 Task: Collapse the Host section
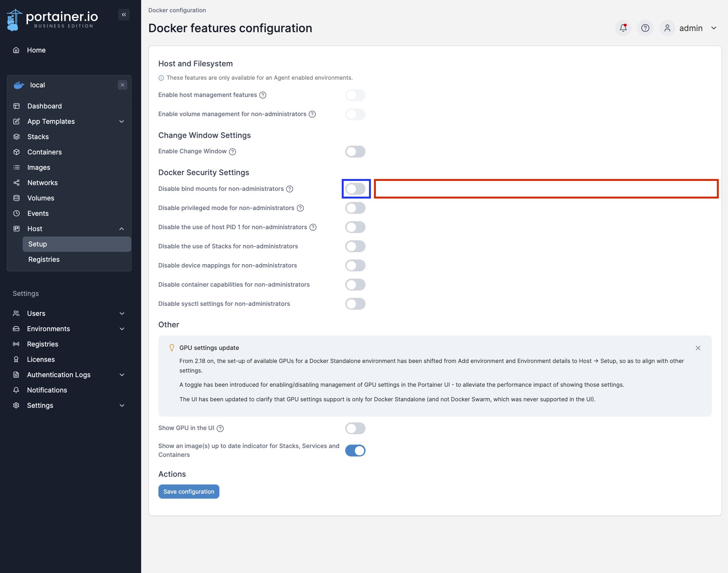tap(122, 228)
